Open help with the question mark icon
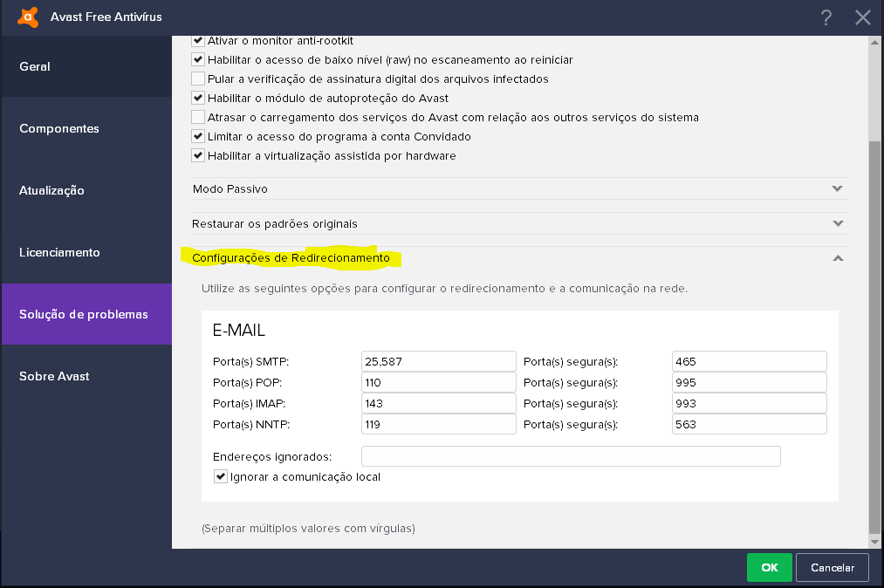This screenshot has height=588, width=884. pos(826,17)
